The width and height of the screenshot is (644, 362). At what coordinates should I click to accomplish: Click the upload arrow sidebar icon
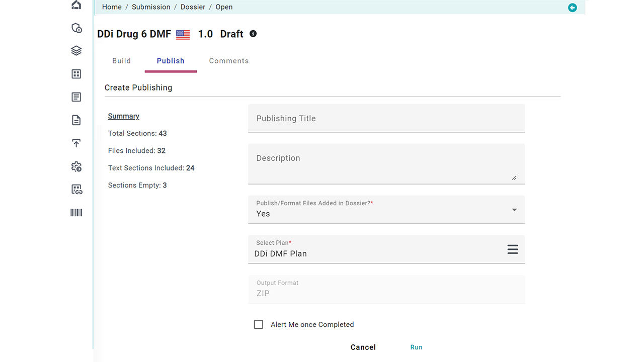(x=76, y=143)
